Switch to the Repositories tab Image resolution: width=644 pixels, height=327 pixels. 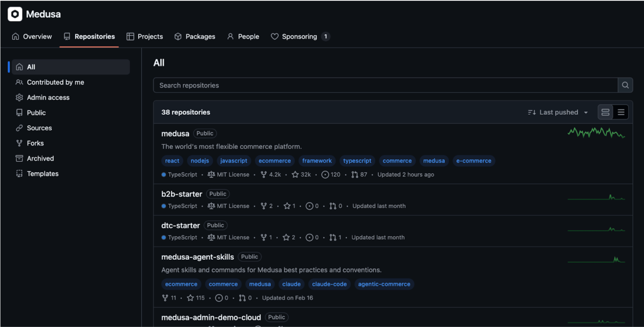(89, 36)
